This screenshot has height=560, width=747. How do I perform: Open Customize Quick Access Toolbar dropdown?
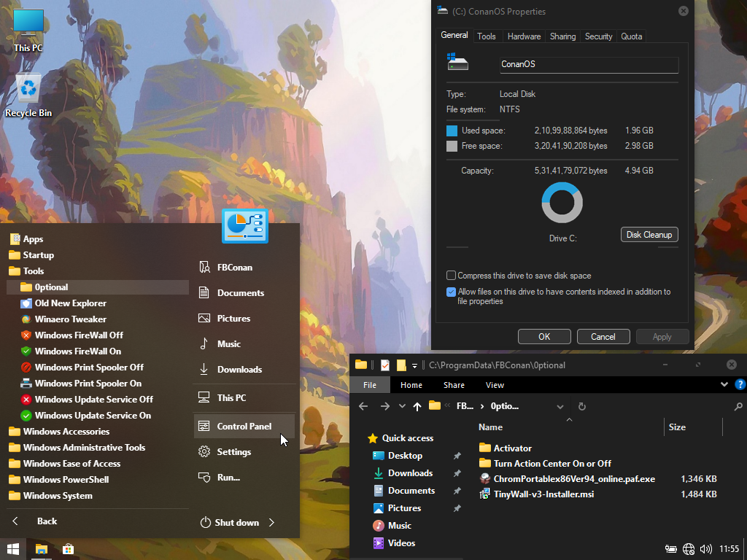(x=414, y=366)
